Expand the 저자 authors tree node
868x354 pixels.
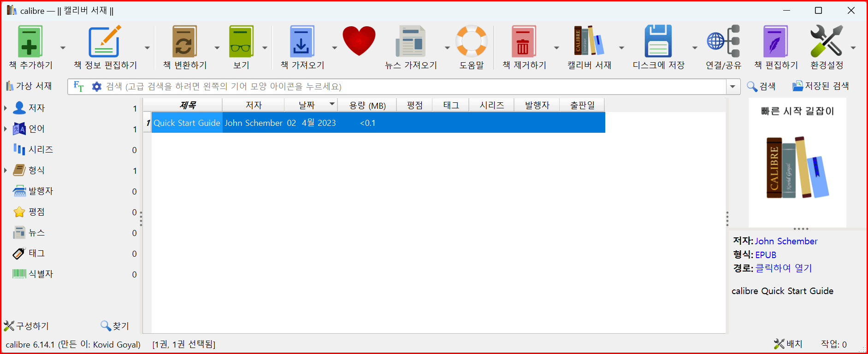(x=6, y=108)
